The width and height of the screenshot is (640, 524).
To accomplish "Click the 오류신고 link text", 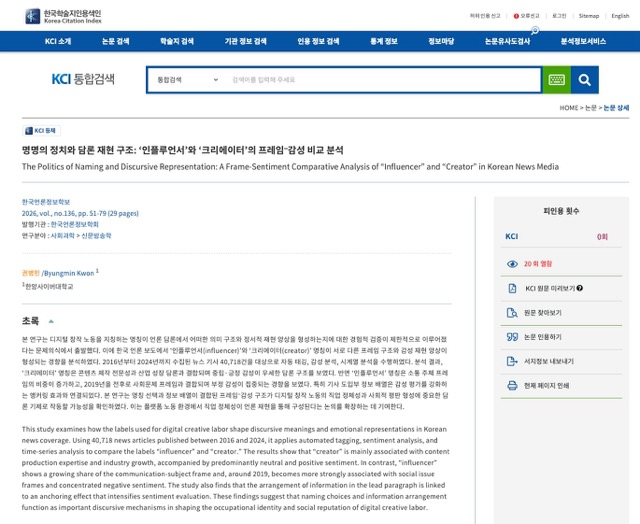I will pyautogui.click(x=530, y=16).
